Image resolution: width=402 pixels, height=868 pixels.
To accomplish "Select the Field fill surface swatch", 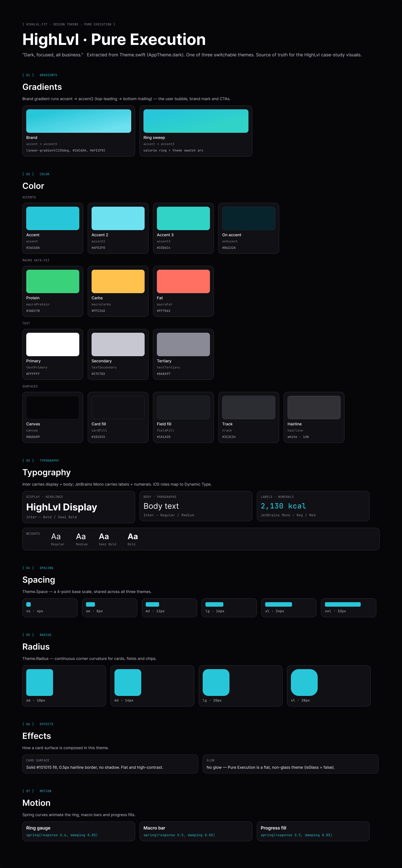I will (x=183, y=408).
